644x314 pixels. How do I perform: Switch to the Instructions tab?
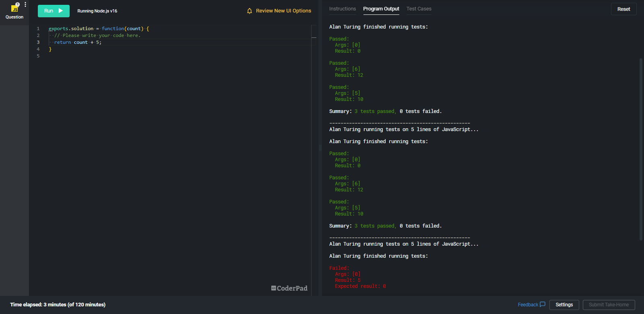342,9
